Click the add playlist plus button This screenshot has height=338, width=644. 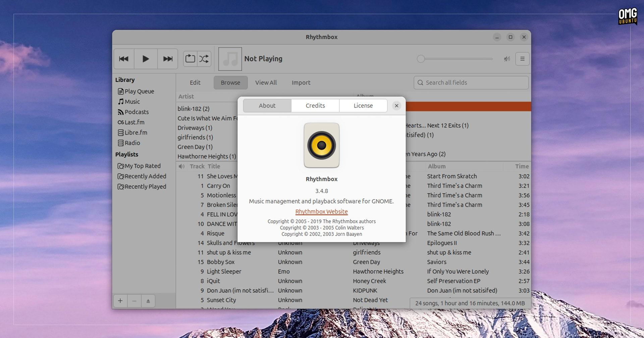[120, 301]
